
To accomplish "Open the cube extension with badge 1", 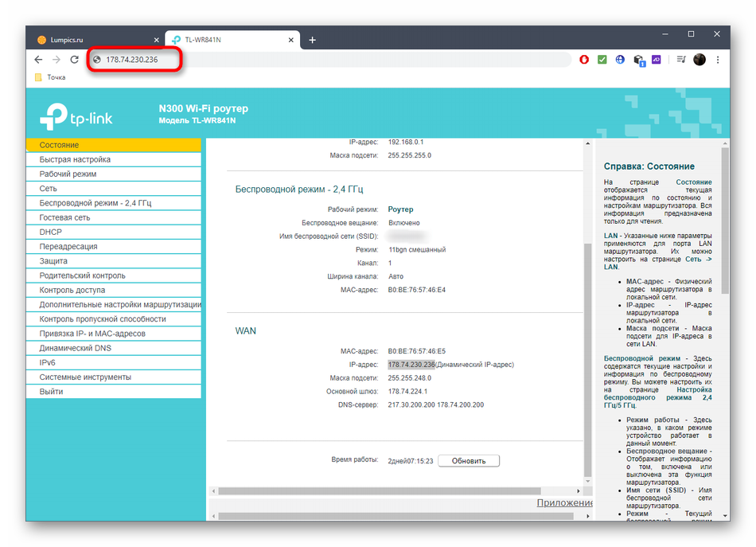I will tap(638, 60).
